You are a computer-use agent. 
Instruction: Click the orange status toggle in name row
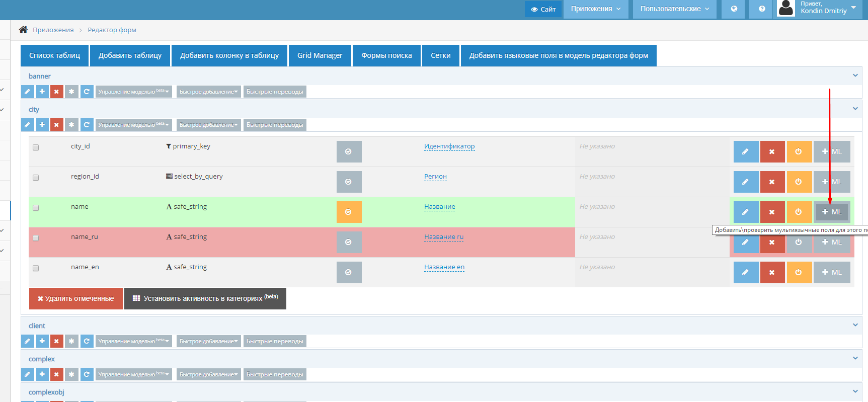click(349, 212)
